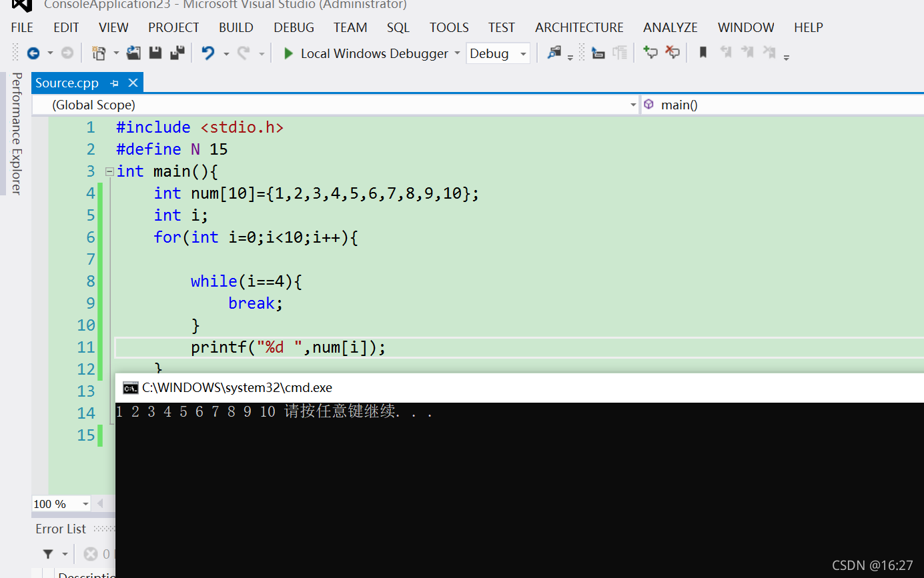The height and width of the screenshot is (578, 924).
Task: Open the TEST menu
Action: coord(502,27)
